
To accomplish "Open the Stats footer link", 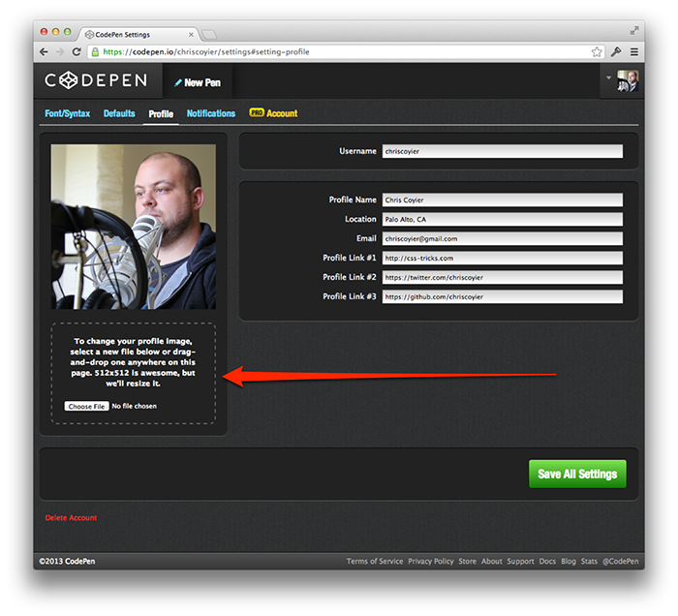I will coord(589,561).
